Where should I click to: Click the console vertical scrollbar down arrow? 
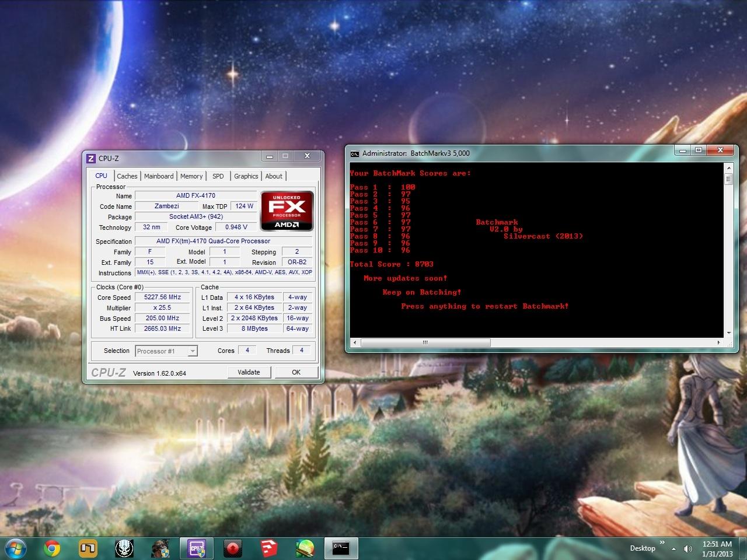728,332
